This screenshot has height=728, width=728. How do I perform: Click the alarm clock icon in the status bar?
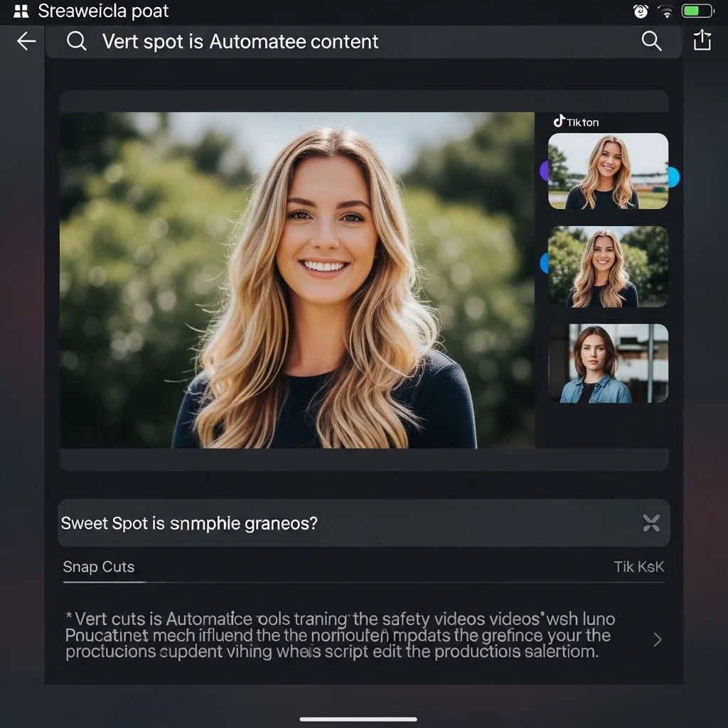pos(640,11)
